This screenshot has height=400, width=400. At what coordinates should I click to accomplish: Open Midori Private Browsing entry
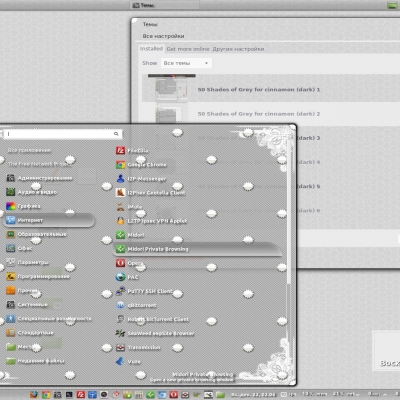pos(198,249)
